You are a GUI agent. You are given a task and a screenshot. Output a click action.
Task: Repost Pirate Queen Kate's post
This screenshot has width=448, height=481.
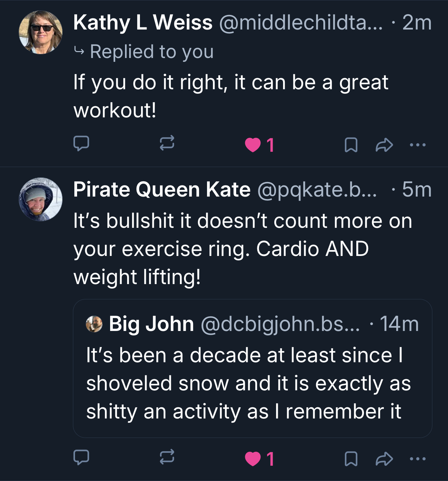(x=167, y=457)
